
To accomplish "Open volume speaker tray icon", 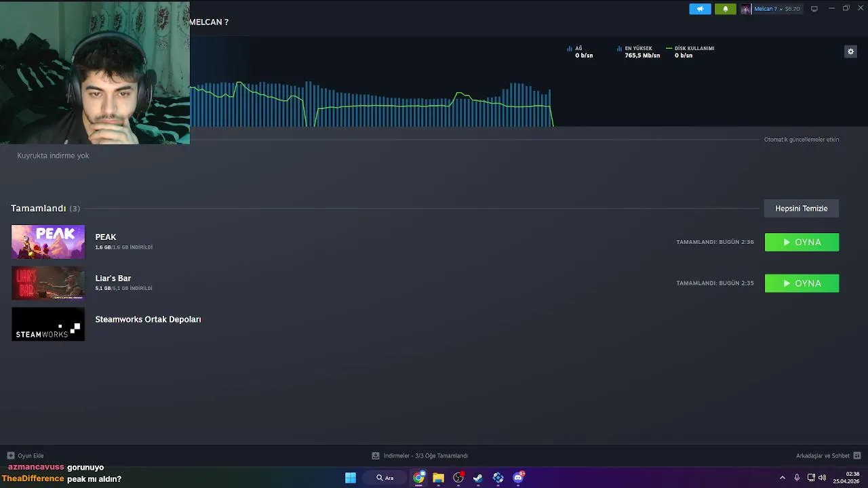I will pyautogui.click(x=822, y=478).
